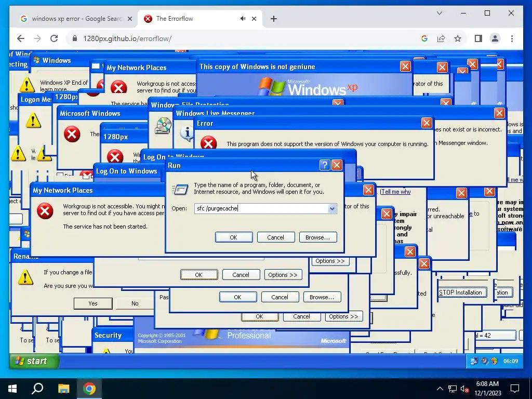Open a new tab with plus button

274,19
